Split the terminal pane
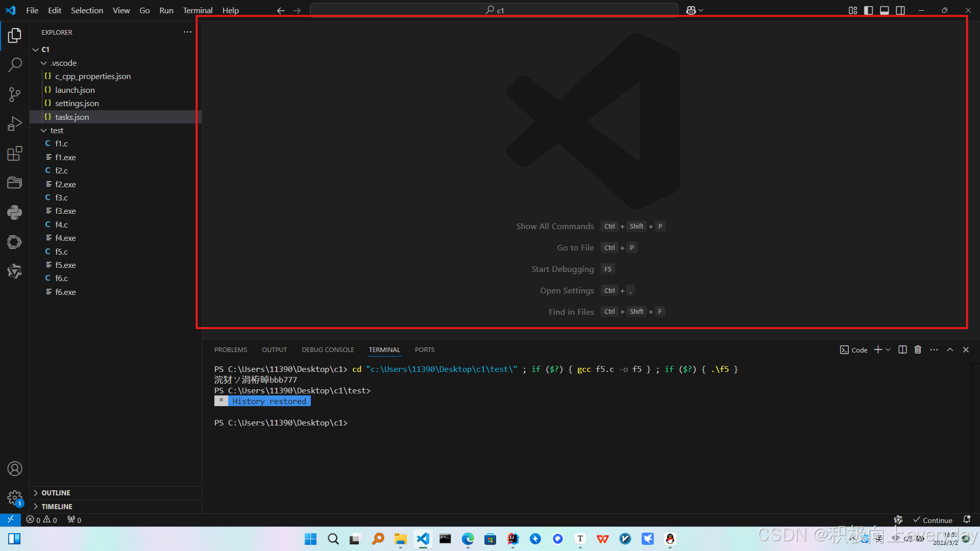Screen dimensions: 980x551 [x=902, y=350]
